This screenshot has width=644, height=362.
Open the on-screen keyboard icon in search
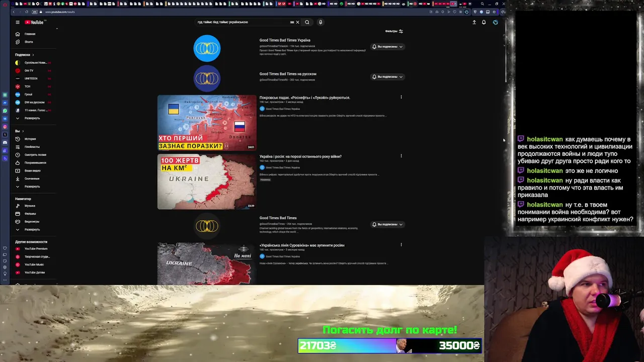point(292,22)
